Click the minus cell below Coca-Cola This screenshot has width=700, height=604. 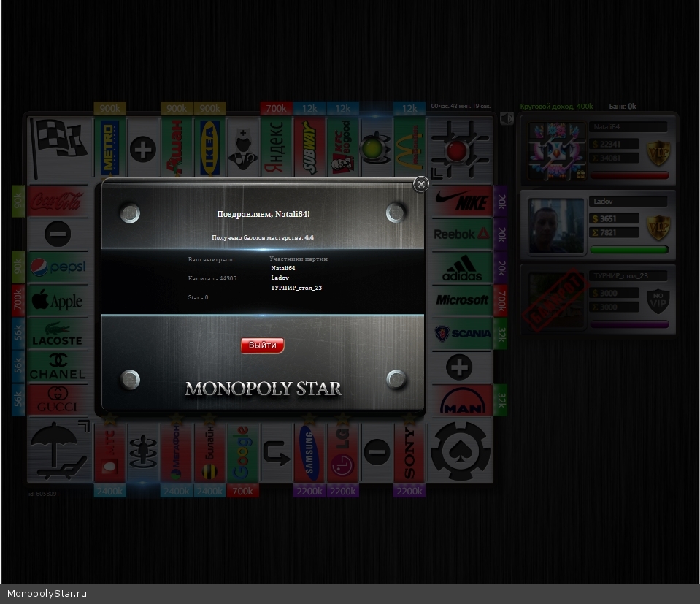[58, 234]
